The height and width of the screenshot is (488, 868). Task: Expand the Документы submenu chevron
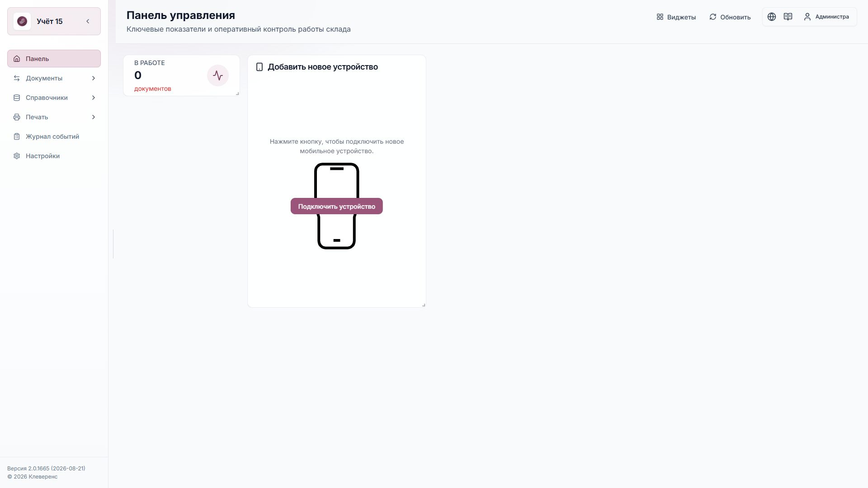tap(94, 78)
